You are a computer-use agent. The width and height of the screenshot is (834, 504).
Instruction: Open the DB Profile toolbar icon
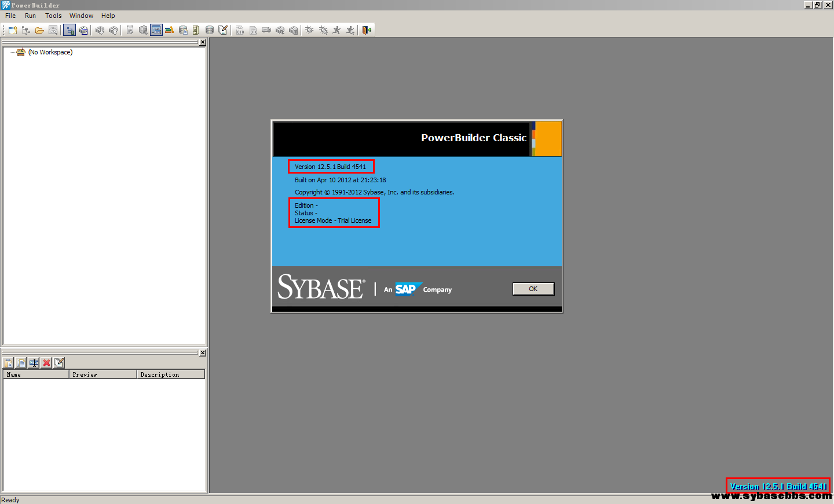click(x=183, y=30)
